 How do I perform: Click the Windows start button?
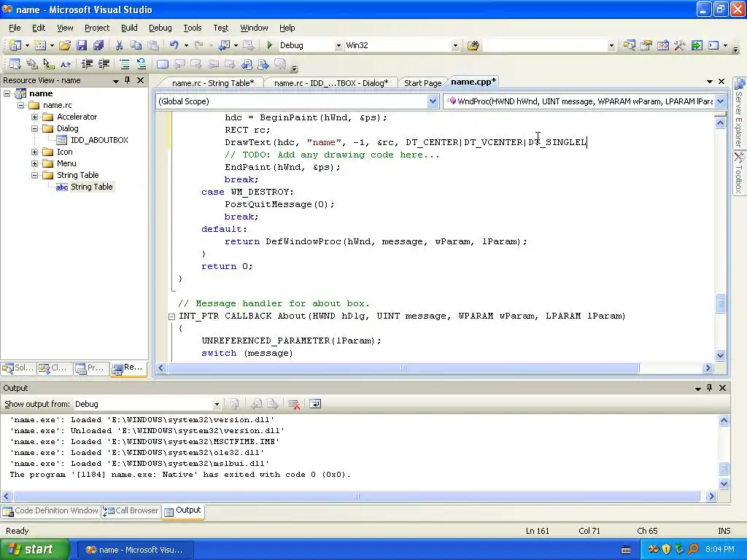34,549
